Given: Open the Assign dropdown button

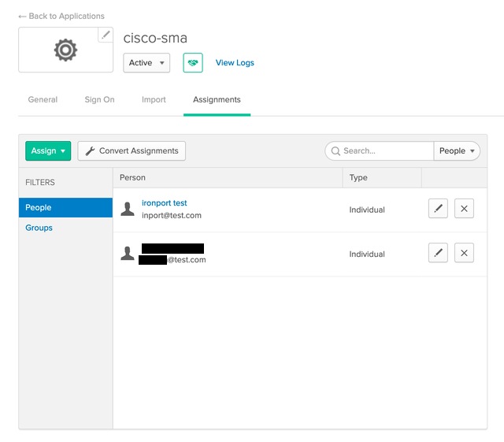Looking at the screenshot, I should (x=48, y=150).
